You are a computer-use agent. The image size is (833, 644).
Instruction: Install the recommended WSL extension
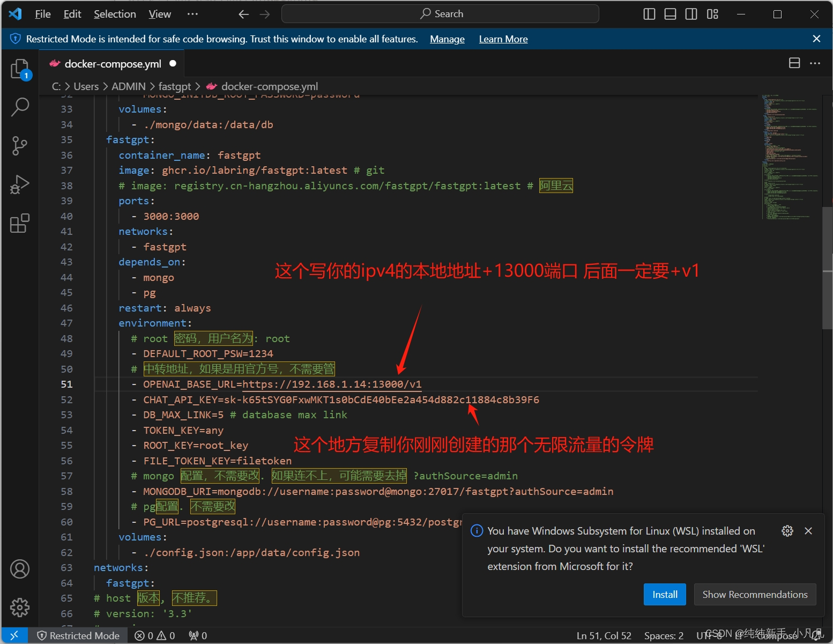pos(665,594)
